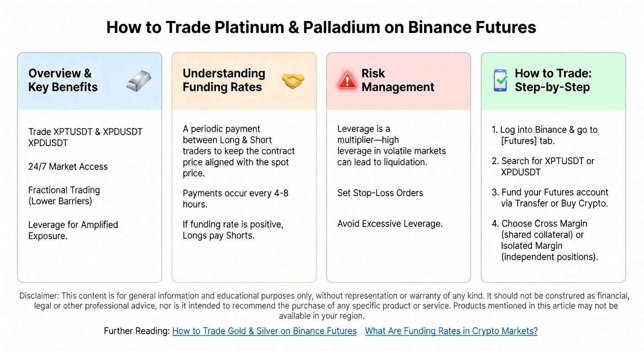Click step 4, Choose Cross Margin
Image resolution: width=644 pixels, height=351 pixels.
[x=544, y=240]
